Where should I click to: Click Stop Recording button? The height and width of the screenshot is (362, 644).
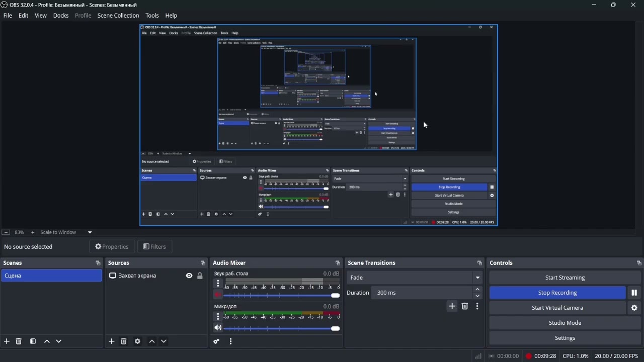coord(557,293)
